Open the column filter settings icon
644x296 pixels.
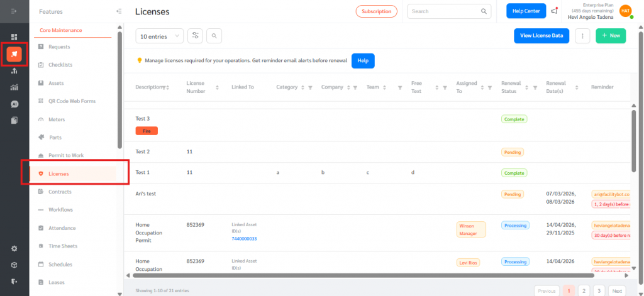(195, 36)
